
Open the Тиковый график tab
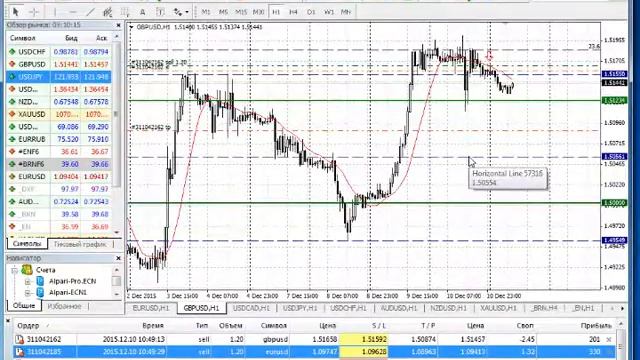pyautogui.click(x=80, y=244)
